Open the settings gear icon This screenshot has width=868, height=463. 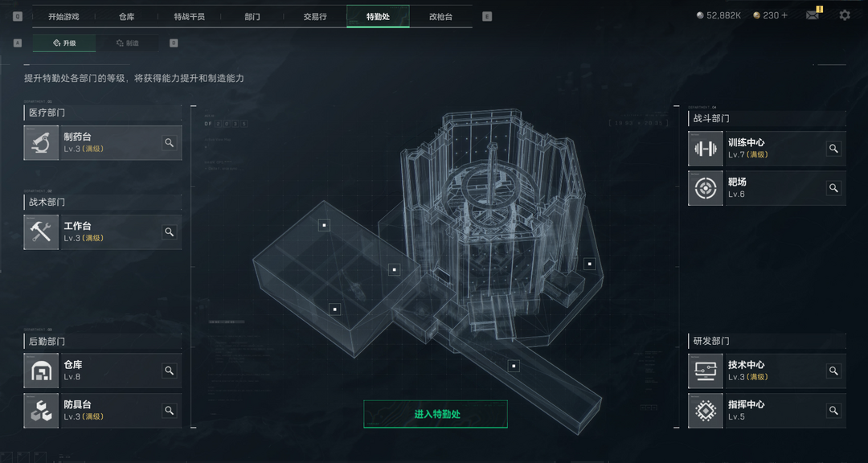click(x=844, y=15)
